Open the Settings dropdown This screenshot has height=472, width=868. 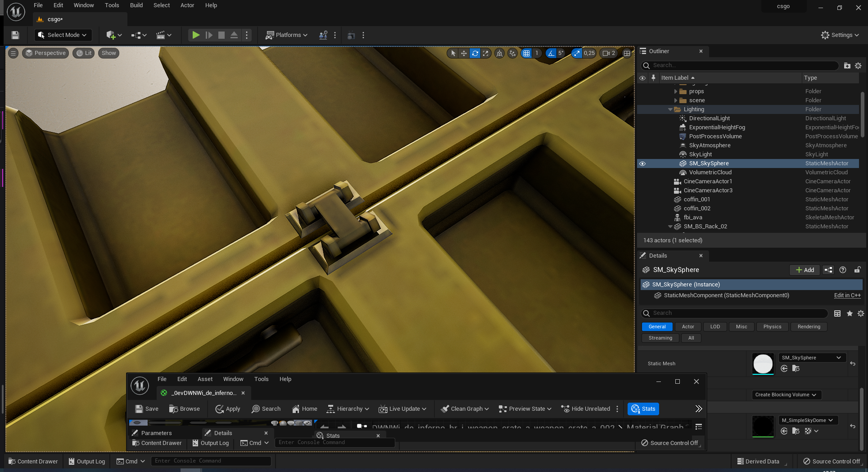(x=840, y=35)
